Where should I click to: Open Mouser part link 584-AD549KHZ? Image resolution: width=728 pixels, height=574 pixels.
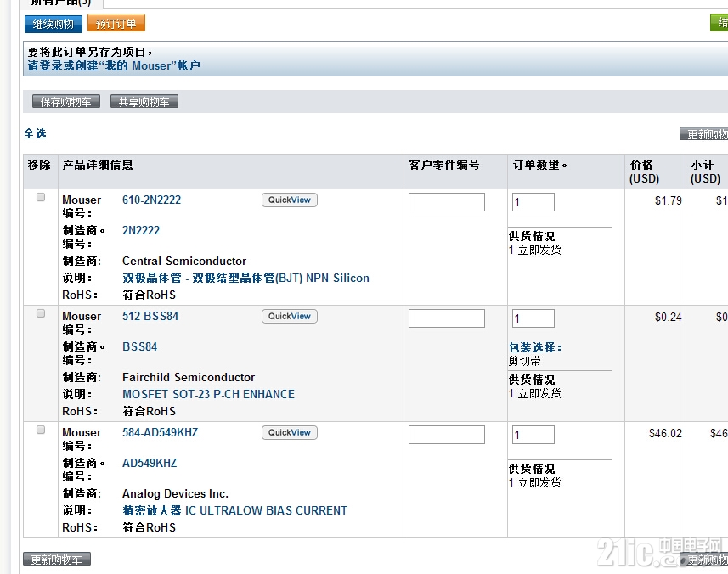coord(160,432)
